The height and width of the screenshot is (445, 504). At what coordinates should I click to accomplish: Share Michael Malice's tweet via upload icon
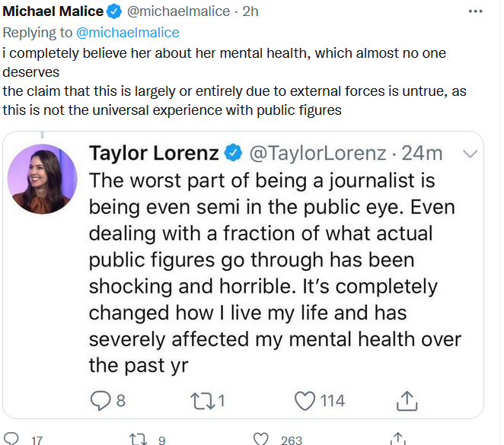point(398,439)
